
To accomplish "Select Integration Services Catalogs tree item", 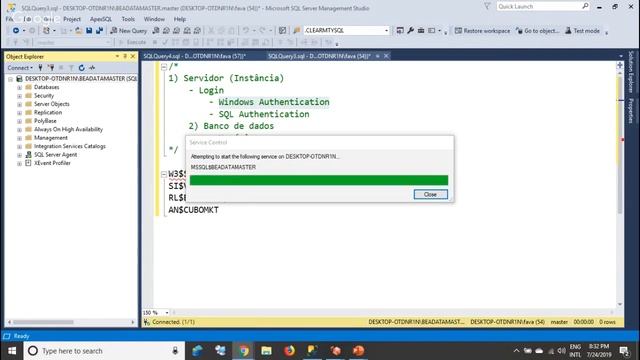I will 69,146.
